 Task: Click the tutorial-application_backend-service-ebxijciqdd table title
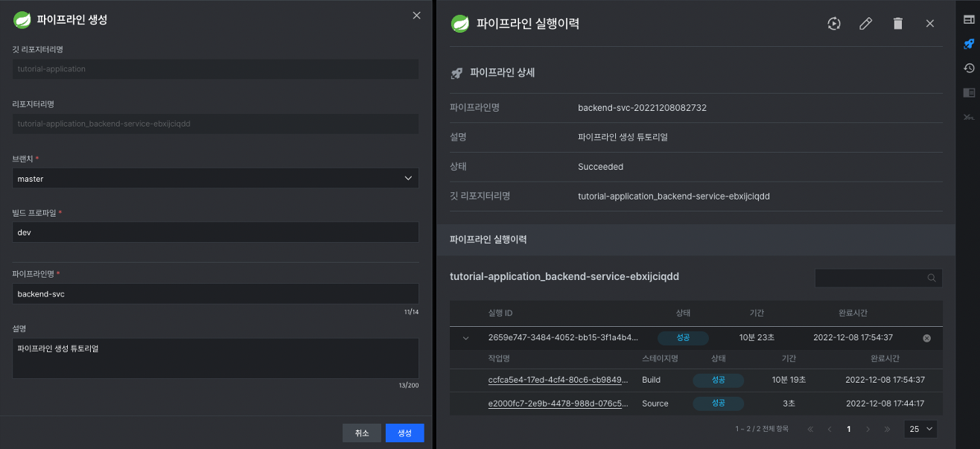tap(564, 276)
